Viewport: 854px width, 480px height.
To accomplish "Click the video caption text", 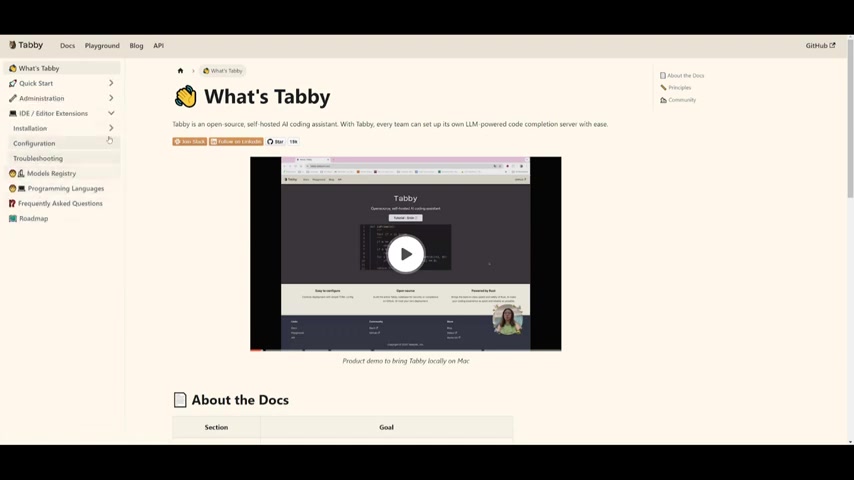I will [x=406, y=361].
